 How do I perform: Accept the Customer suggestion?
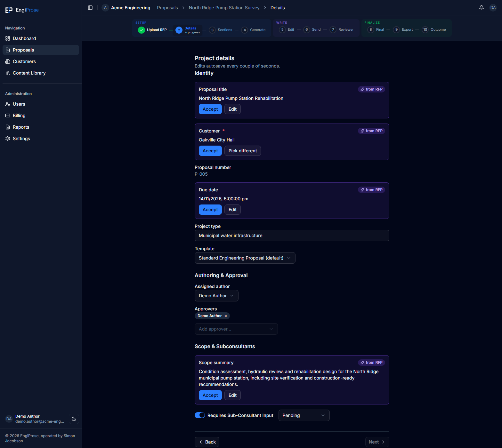pos(210,151)
